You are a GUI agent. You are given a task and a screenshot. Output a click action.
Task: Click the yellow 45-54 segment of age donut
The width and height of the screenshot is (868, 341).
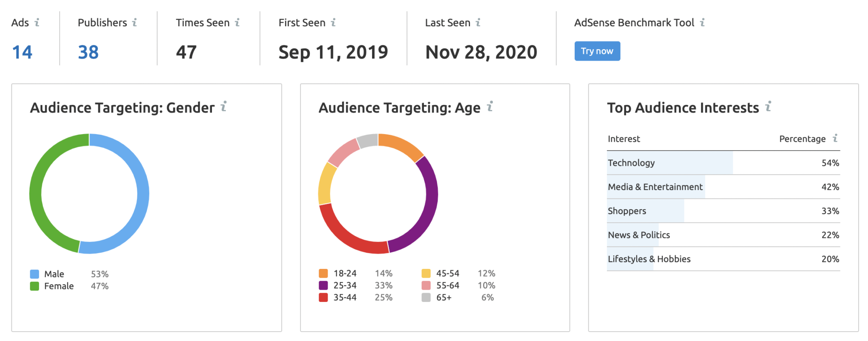(x=325, y=184)
